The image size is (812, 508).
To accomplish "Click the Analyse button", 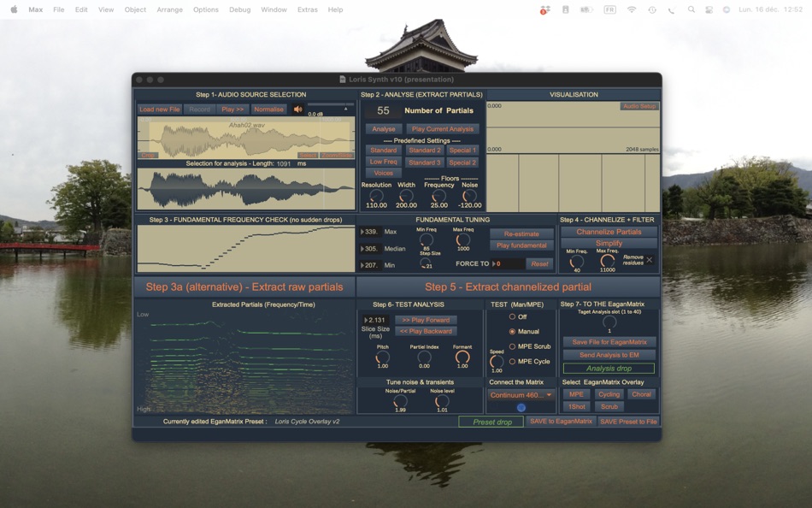I will 384,129.
